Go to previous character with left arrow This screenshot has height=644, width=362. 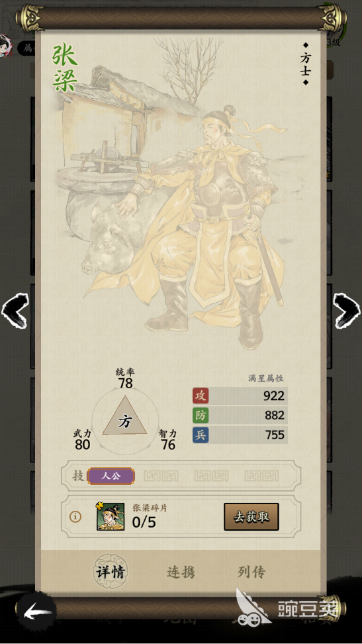[x=15, y=310]
